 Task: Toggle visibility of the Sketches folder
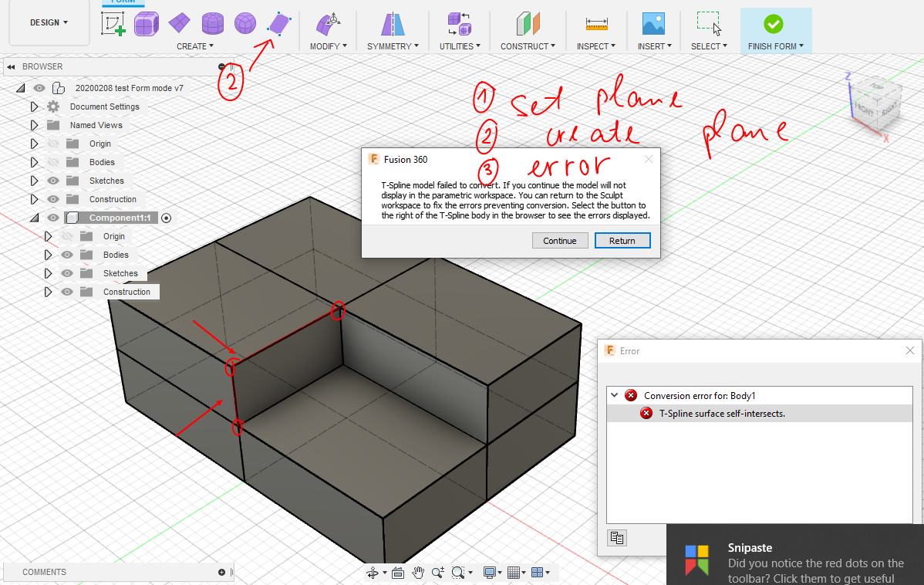click(52, 181)
